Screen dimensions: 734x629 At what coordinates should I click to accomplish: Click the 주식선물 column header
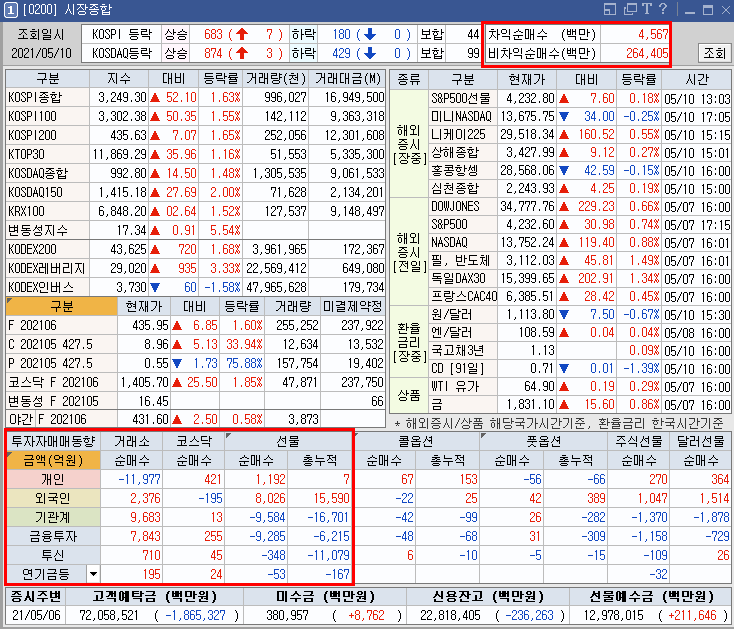coord(639,441)
